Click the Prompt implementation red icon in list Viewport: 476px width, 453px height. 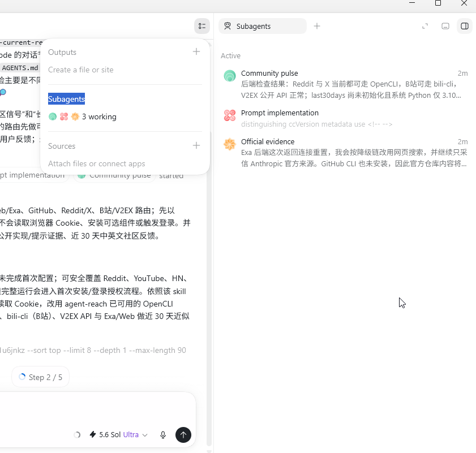tap(230, 115)
